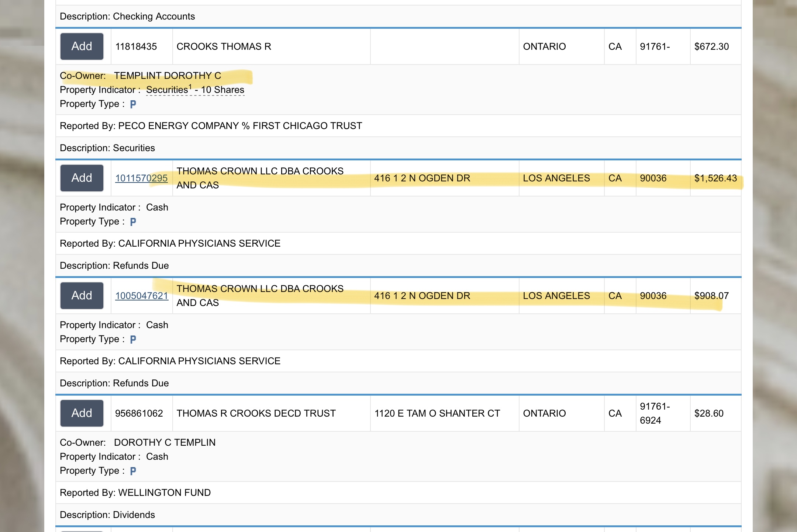Screen dimensions: 797x532
Task: Click owner name CROOKS THOMAS R
Action: click(224, 46)
